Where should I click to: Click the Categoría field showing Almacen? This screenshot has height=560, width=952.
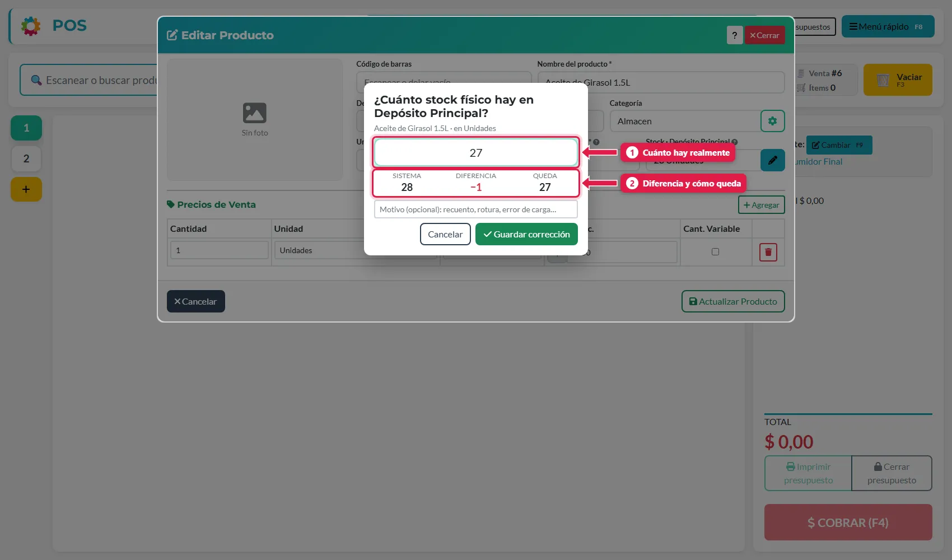684,121
